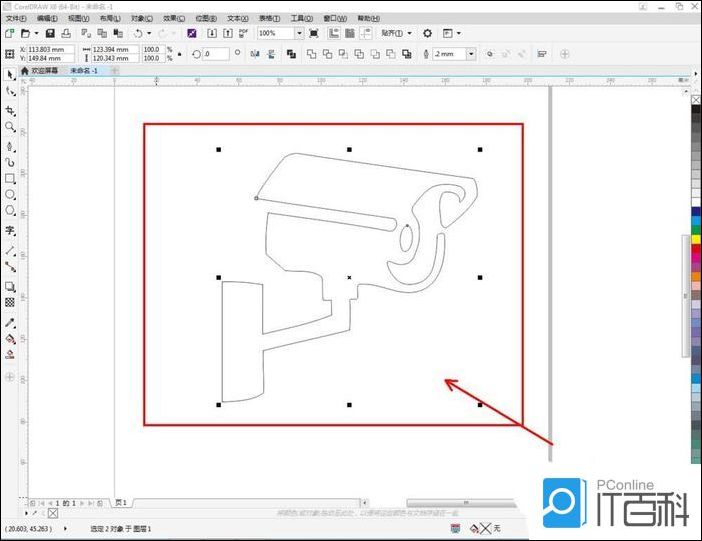Image resolution: width=702 pixels, height=541 pixels.
Task: Select the Pick tool in toolbox
Action: pyautogui.click(x=10, y=74)
